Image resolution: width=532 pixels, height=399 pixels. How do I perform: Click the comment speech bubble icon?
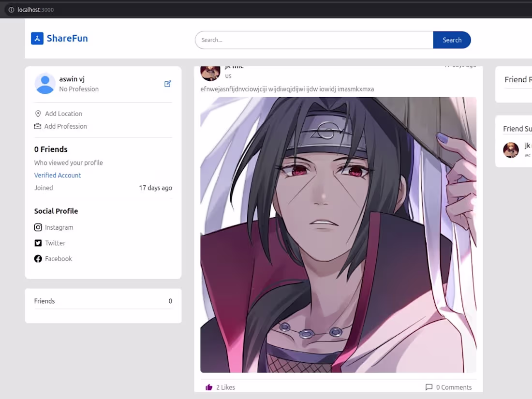click(429, 387)
